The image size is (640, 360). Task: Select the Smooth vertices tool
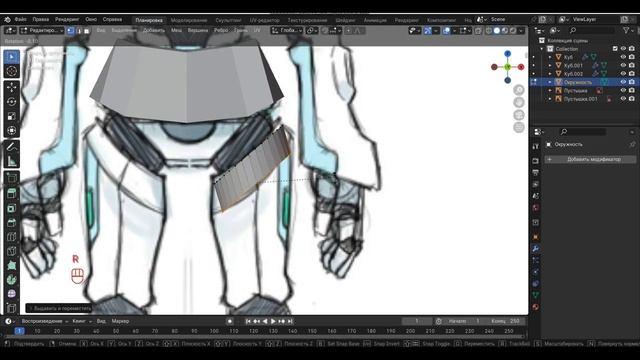pos(11,294)
